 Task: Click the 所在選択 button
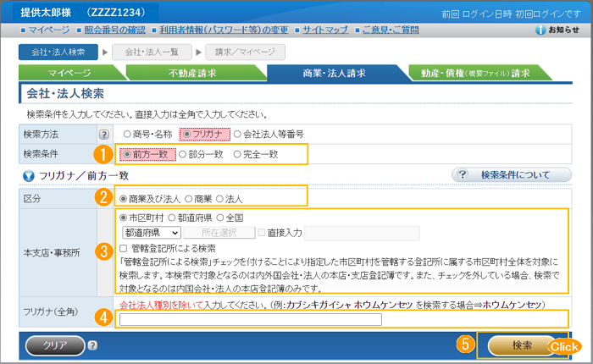pyautogui.click(x=219, y=233)
